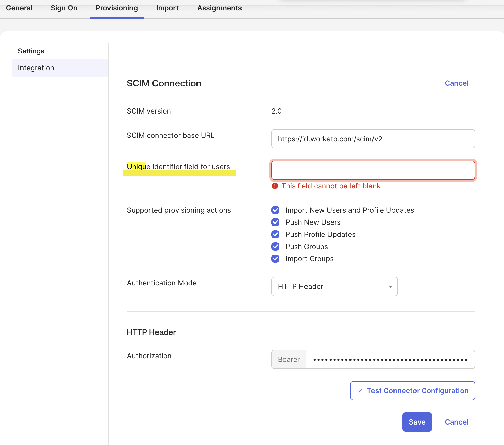Switch to the General tab
Screen dimensions: 504x445
click(x=19, y=8)
